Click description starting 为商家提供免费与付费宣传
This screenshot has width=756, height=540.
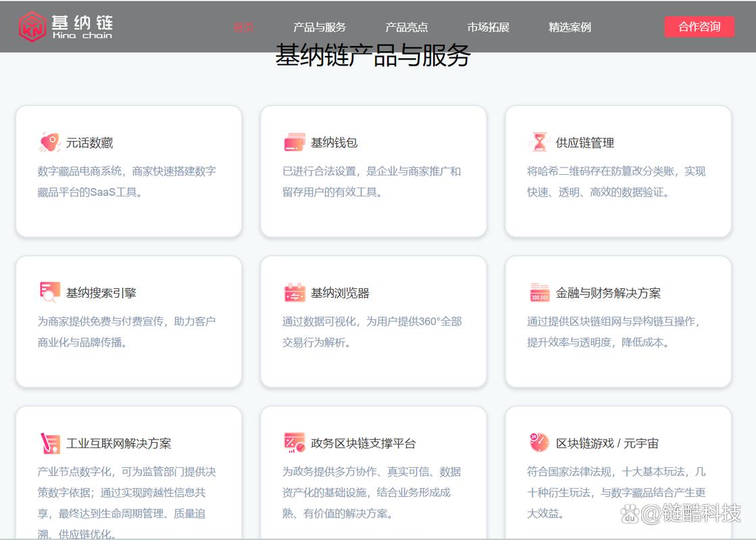click(x=127, y=332)
